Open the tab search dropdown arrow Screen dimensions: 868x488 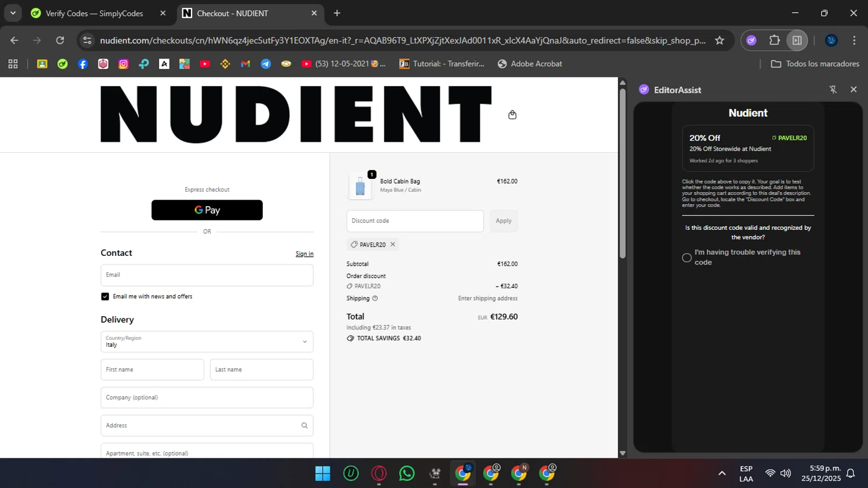click(13, 13)
